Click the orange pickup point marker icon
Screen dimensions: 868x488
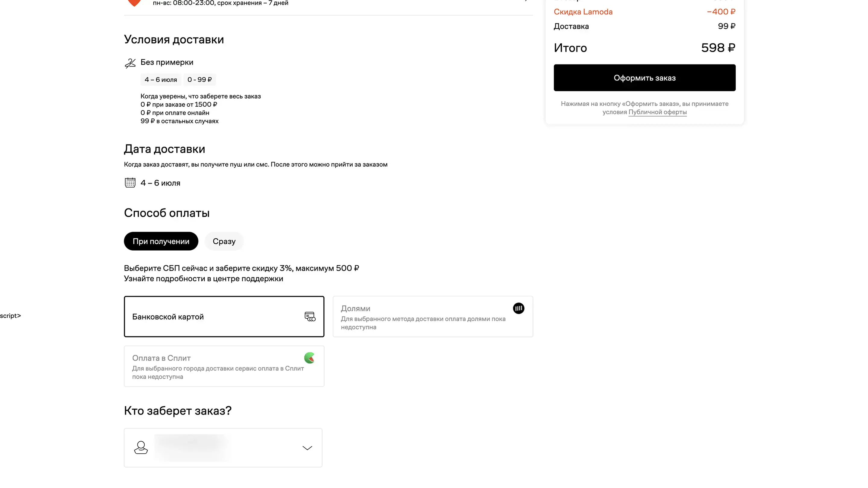pyautogui.click(x=134, y=3)
